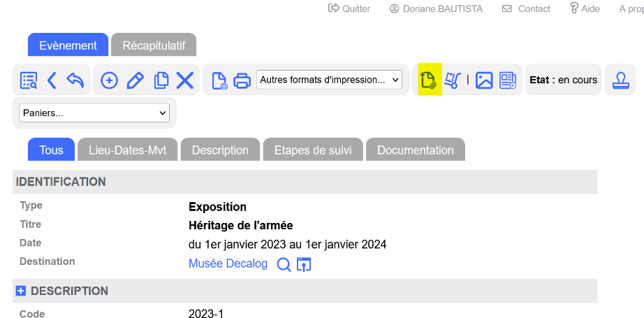Delete the event with X icon
Image resolution: width=644 pixels, height=318 pixels.
pyautogui.click(x=185, y=80)
